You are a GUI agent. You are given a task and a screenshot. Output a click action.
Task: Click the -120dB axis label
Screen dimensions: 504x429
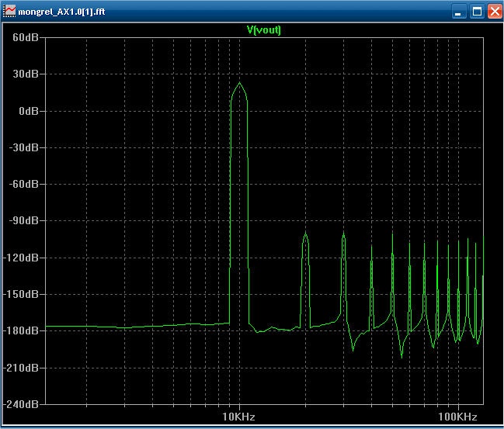[x=21, y=258]
